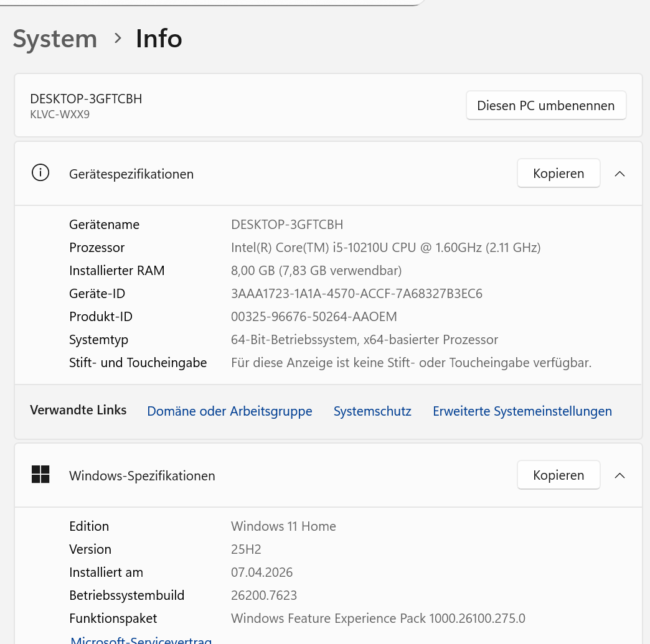The image size is (650, 644).
Task: Click the Prozessor label
Action: point(97,248)
